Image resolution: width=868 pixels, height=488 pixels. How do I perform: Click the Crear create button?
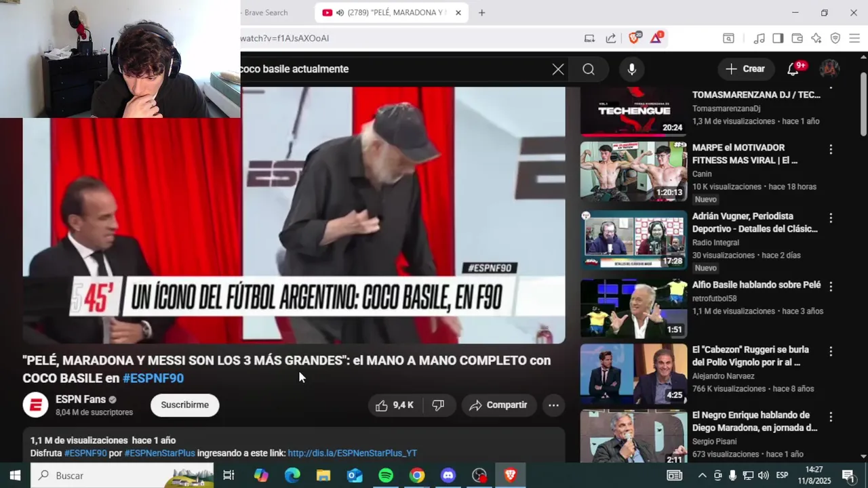745,69
